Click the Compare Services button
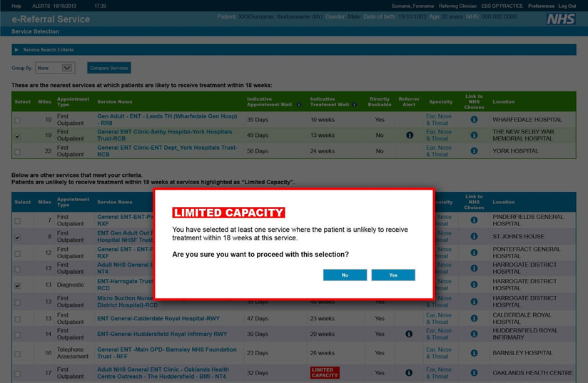Viewport: 588px width, 383px height. 109,68
